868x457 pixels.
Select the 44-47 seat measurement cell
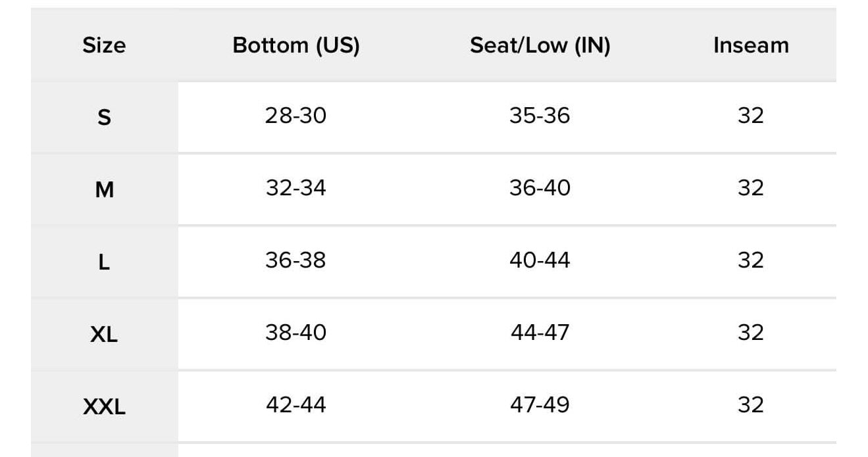[540, 333]
